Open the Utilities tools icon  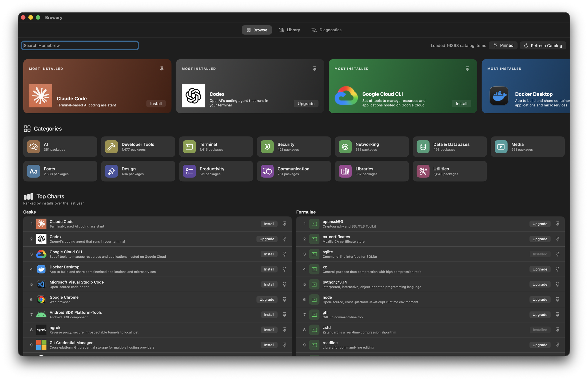(x=423, y=171)
